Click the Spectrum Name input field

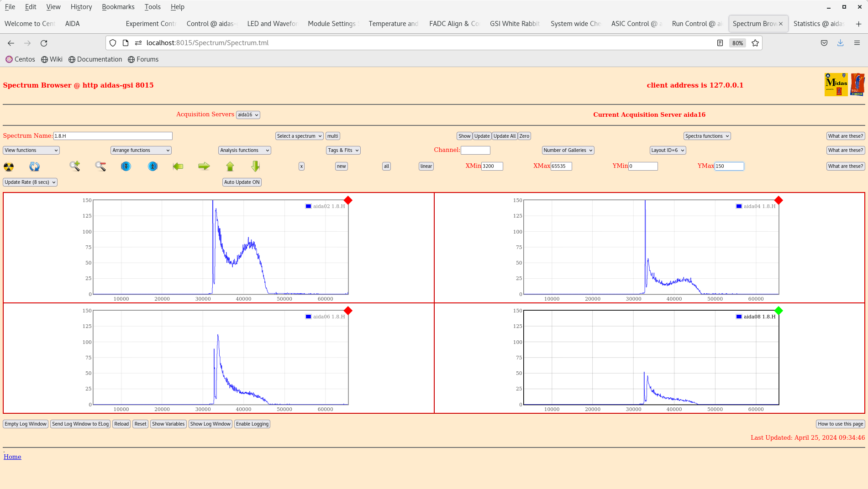[113, 136]
